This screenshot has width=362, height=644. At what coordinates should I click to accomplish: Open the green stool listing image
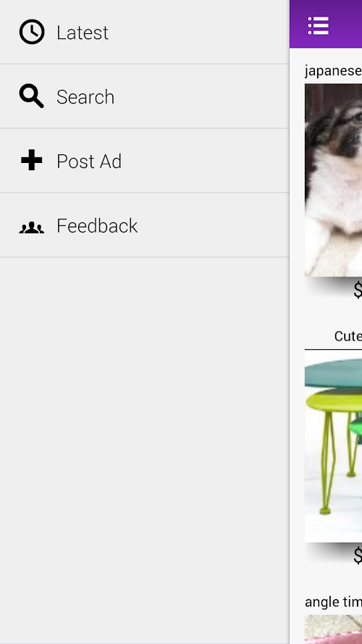[333, 446]
